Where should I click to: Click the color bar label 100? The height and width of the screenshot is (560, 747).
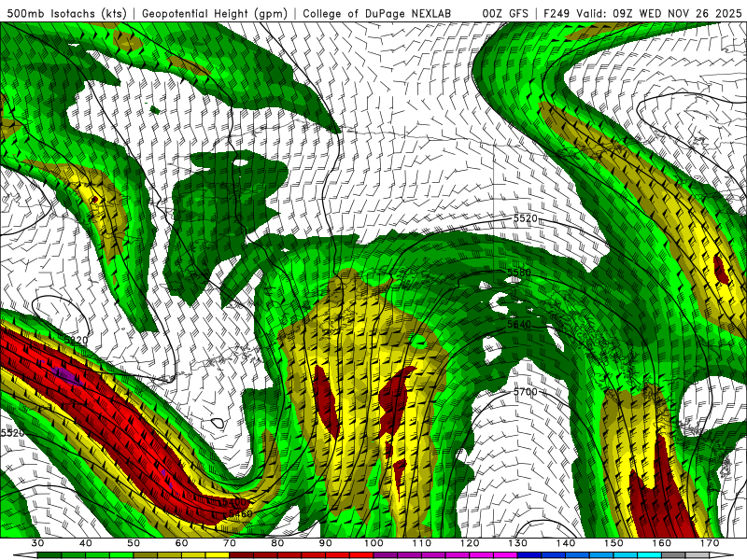coord(373,543)
